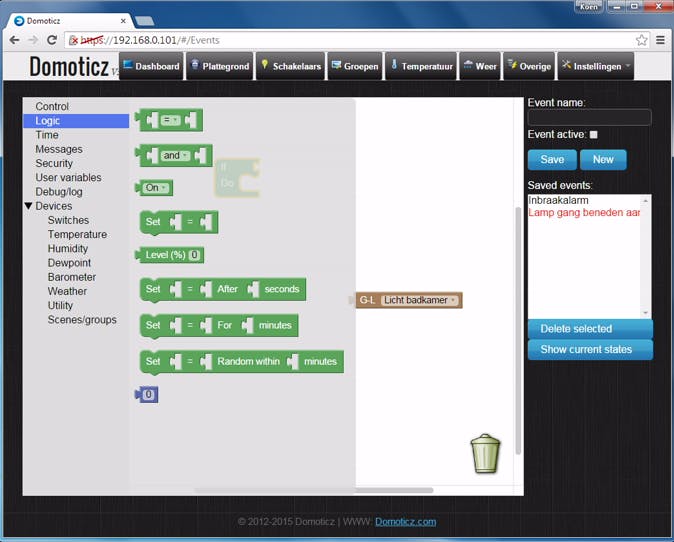Click Delete selected button
This screenshot has height=542, width=674.
click(x=590, y=329)
